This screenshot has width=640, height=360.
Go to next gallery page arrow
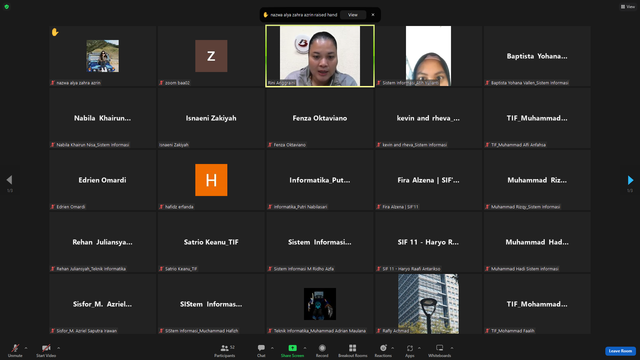coord(630,180)
